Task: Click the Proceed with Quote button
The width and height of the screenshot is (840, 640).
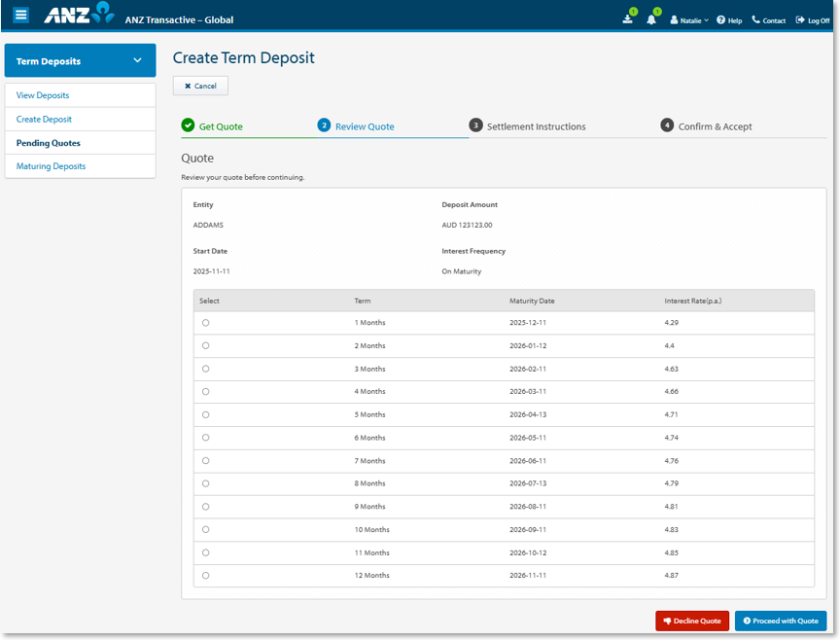Action: pos(781,621)
